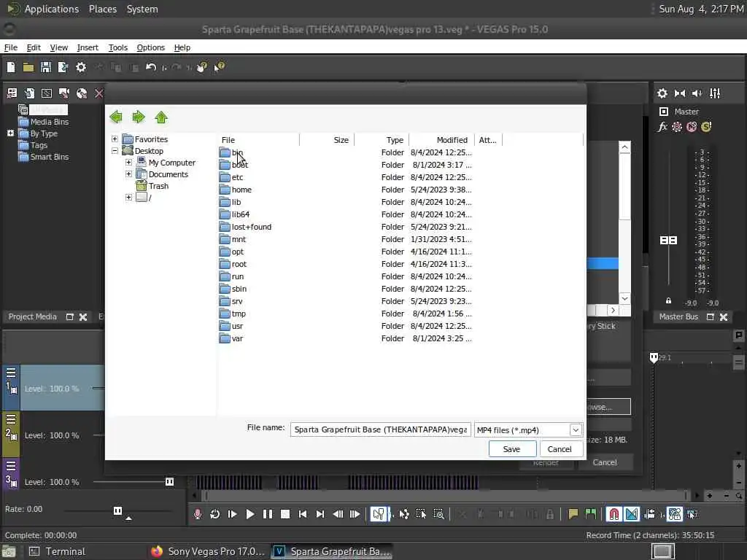747x560 pixels.
Task: Click the Insert Marker flag icon
Action: [x=573, y=514]
